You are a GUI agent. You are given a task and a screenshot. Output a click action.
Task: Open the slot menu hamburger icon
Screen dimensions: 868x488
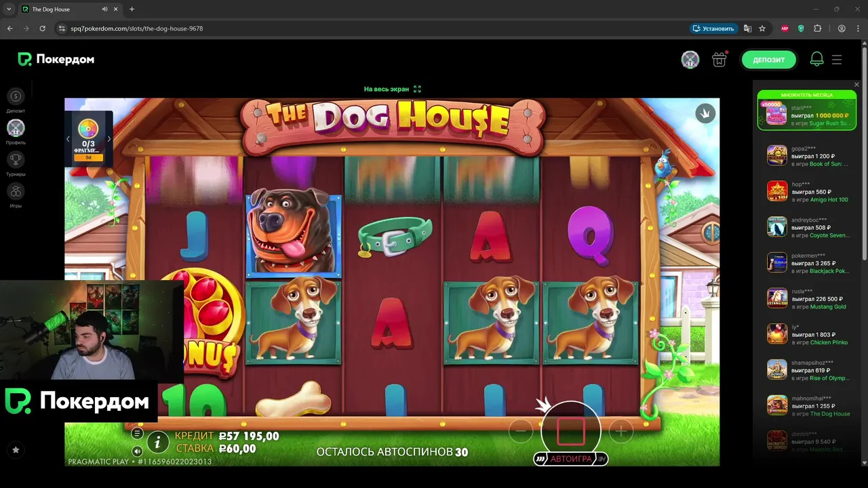pyautogui.click(x=137, y=434)
